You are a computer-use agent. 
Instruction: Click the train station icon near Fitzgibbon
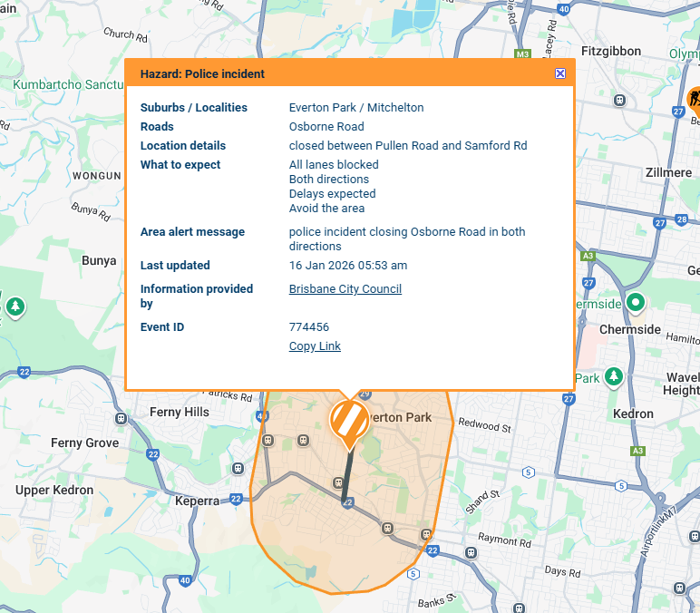(x=620, y=101)
